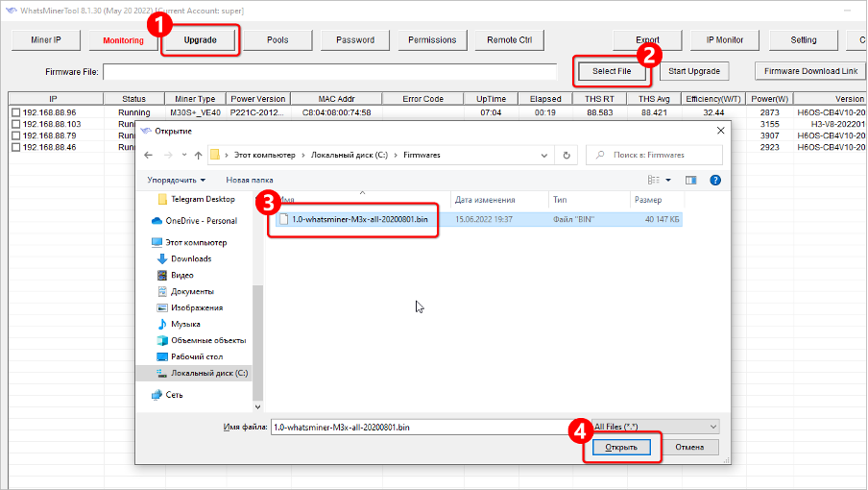Go back using the dialog's back arrow

pyautogui.click(x=149, y=155)
